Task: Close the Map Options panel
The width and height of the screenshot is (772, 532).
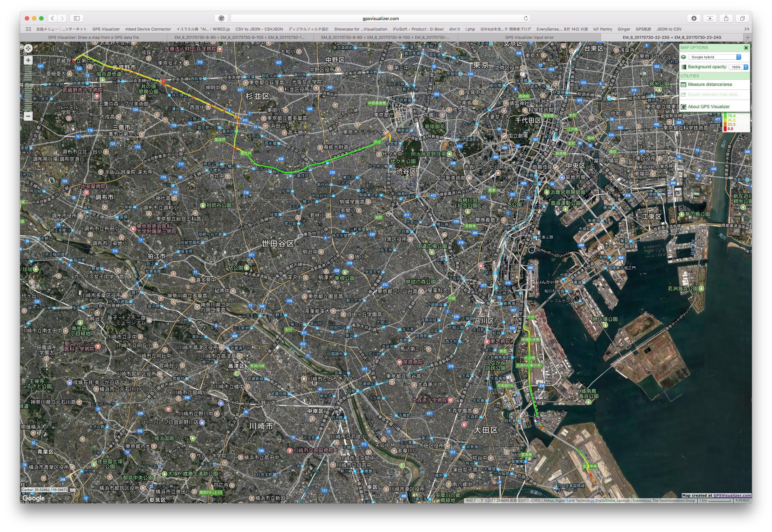Action: [x=746, y=47]
